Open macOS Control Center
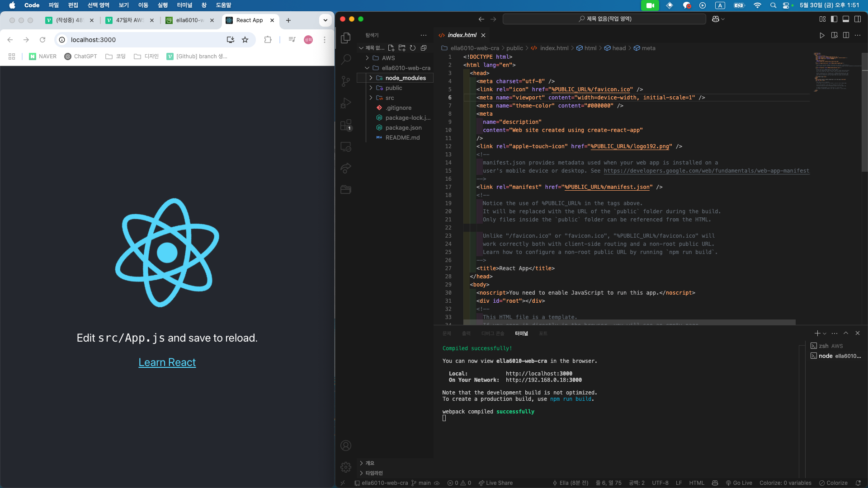 pyautogui.click(x=786, y=5)
